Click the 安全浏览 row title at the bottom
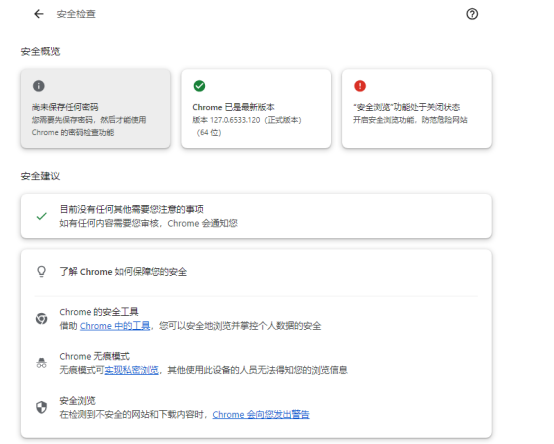This screenshot has height=444, width=554. [77, 401]
